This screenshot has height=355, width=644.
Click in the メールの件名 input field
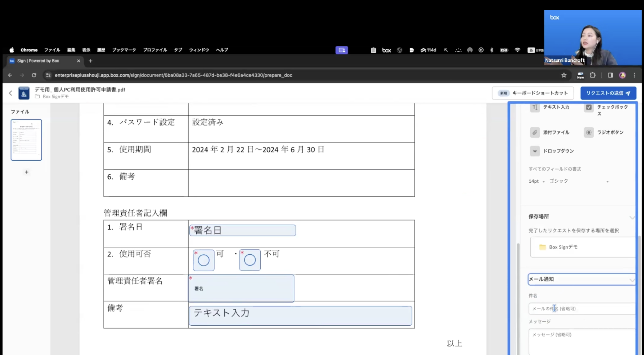point(582,309)
